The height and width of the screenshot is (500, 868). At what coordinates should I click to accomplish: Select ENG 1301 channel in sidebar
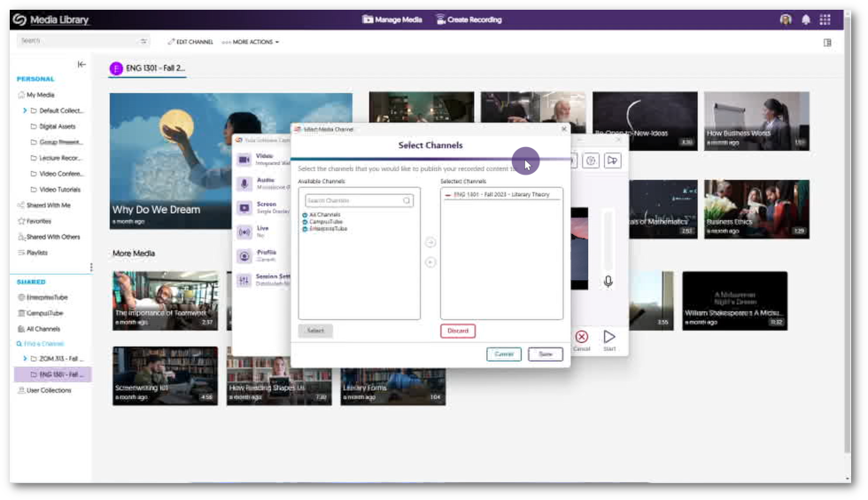pos(53,375)
